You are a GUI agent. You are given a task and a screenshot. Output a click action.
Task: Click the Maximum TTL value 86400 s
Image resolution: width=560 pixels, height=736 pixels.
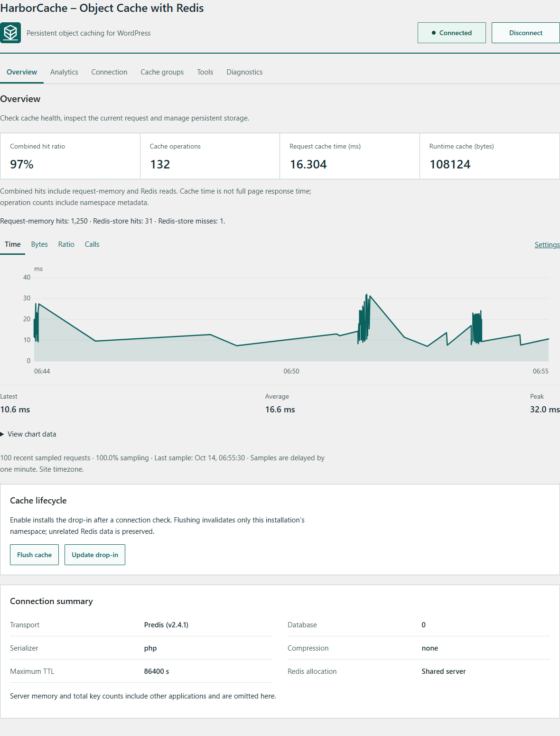tap(157, 671)
